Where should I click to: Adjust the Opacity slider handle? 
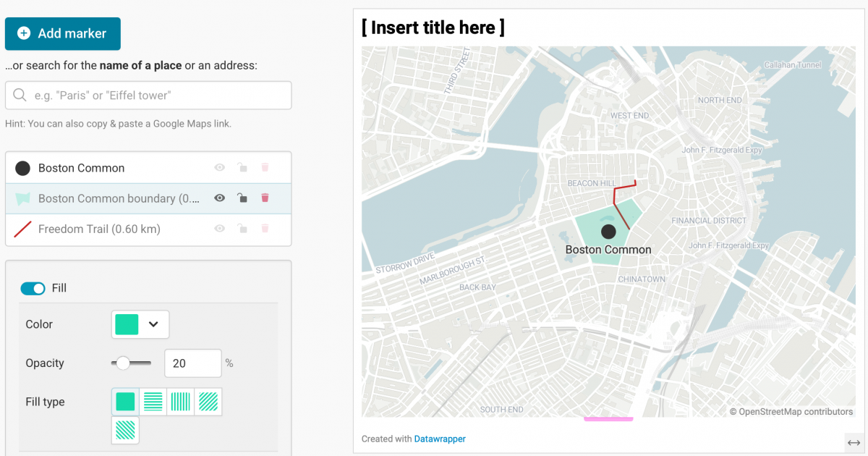124,363
